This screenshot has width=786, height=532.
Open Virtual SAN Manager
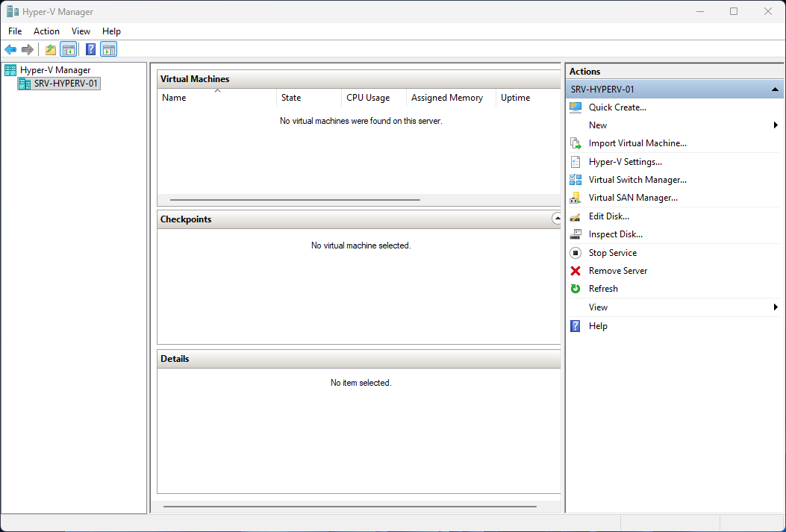pos(632,197)
